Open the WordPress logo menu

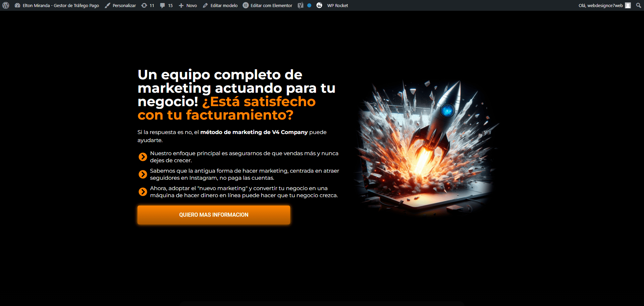[6, 5]
